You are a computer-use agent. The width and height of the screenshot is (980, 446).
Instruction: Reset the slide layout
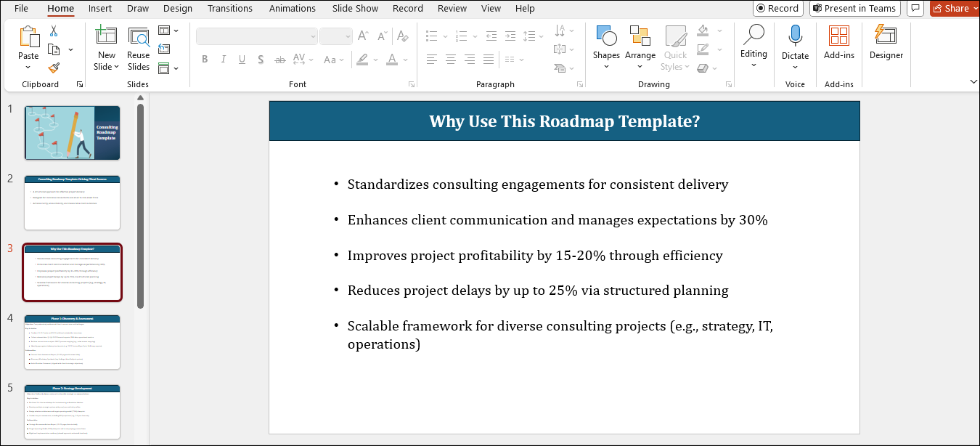coord(164,49)
